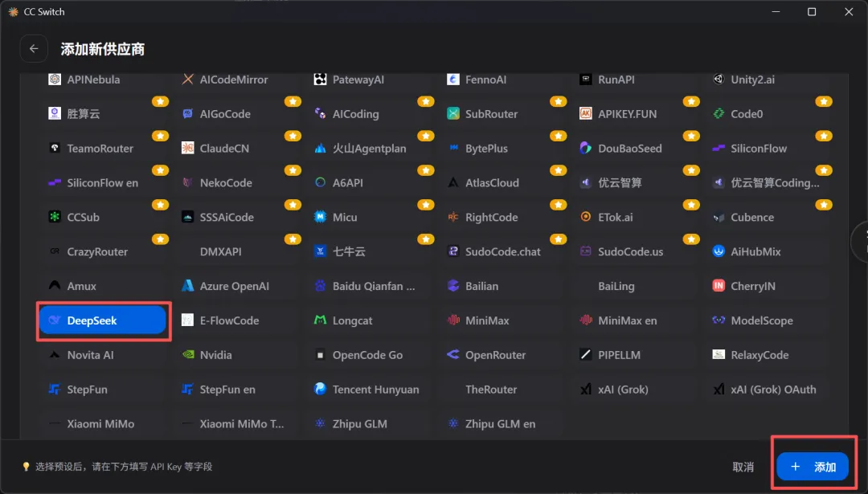Pick the PatewayAI provider icon
868x494 pixels.
[x=320, y=79]
